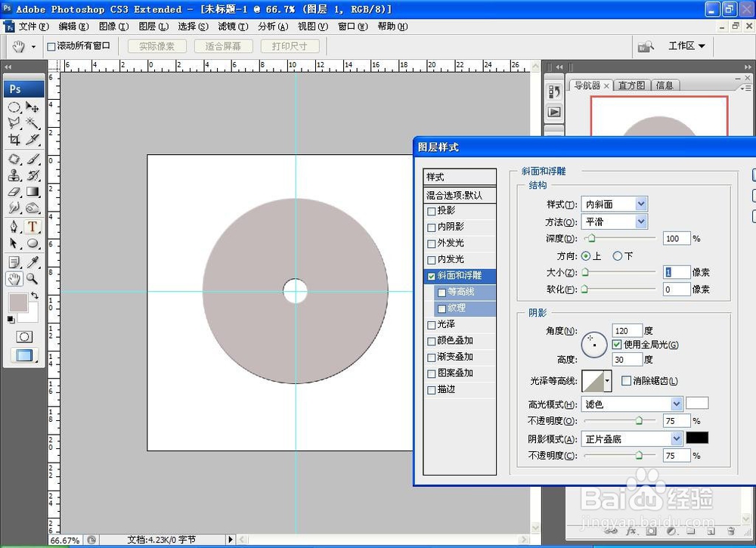Select the Type tool

(x=33, y=227)
